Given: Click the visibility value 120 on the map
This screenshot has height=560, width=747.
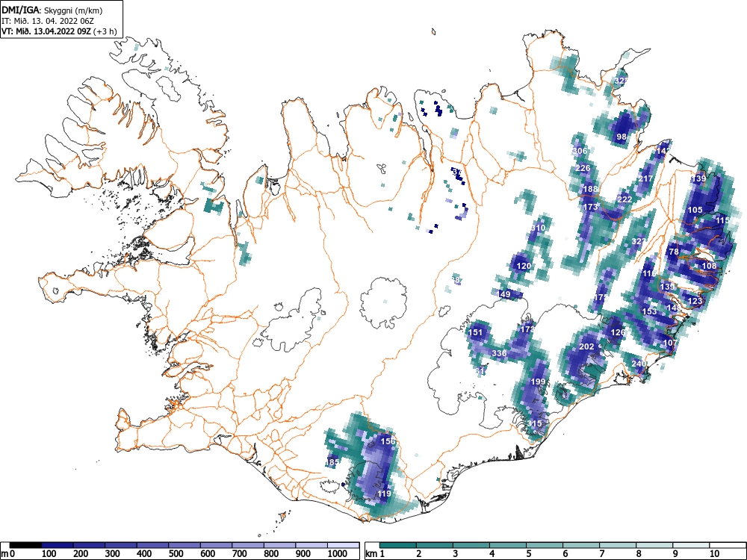Looking at the screenshot, I should 524,267.
